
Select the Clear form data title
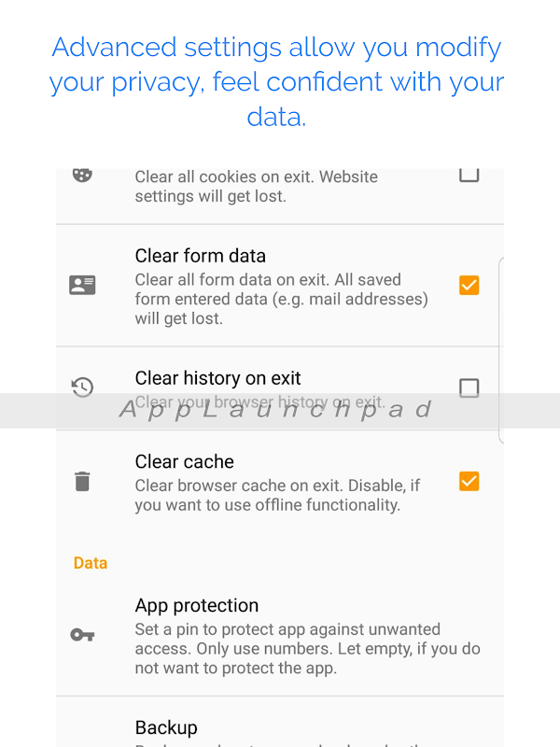point(200,256)
